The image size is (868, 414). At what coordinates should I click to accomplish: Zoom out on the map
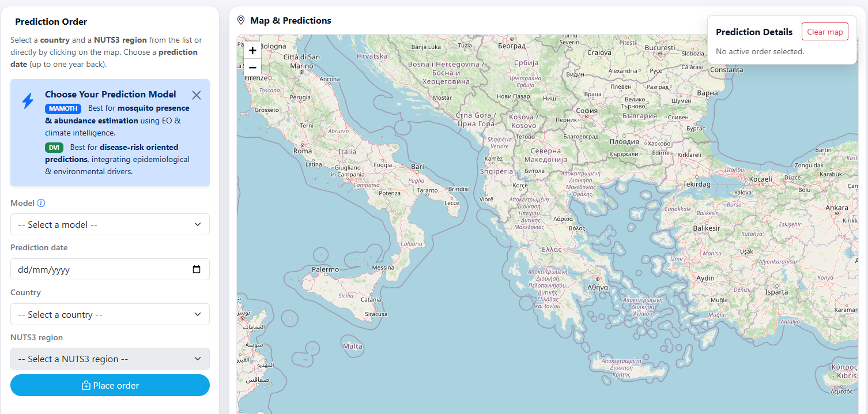tap(252, 67)
